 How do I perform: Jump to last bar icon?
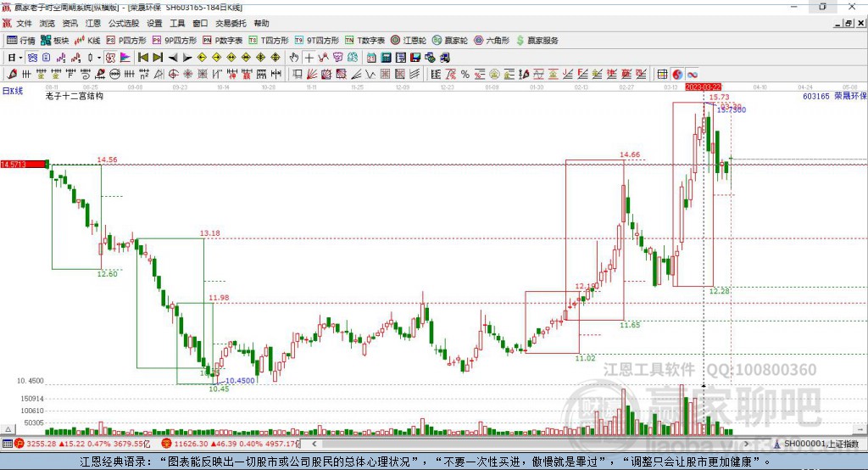158,58
